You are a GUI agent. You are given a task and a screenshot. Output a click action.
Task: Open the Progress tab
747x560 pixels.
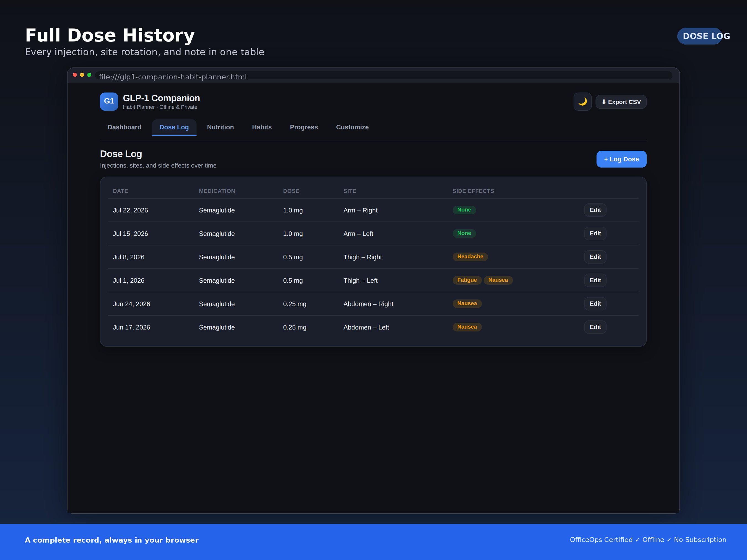[x=304, y=127]
